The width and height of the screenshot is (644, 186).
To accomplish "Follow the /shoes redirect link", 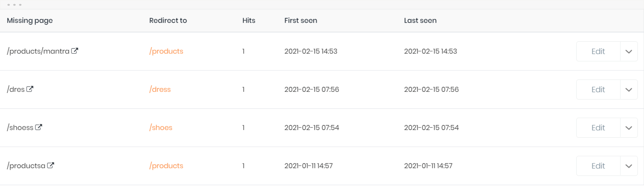I will click(161, 128).
